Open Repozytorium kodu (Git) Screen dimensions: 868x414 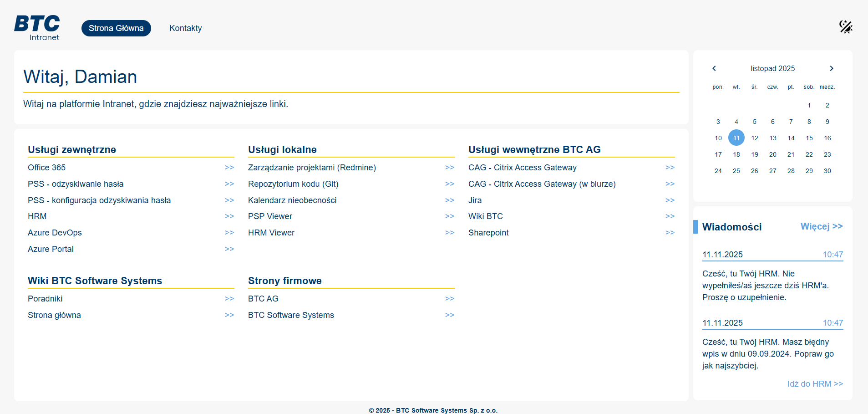click(293, 184)
